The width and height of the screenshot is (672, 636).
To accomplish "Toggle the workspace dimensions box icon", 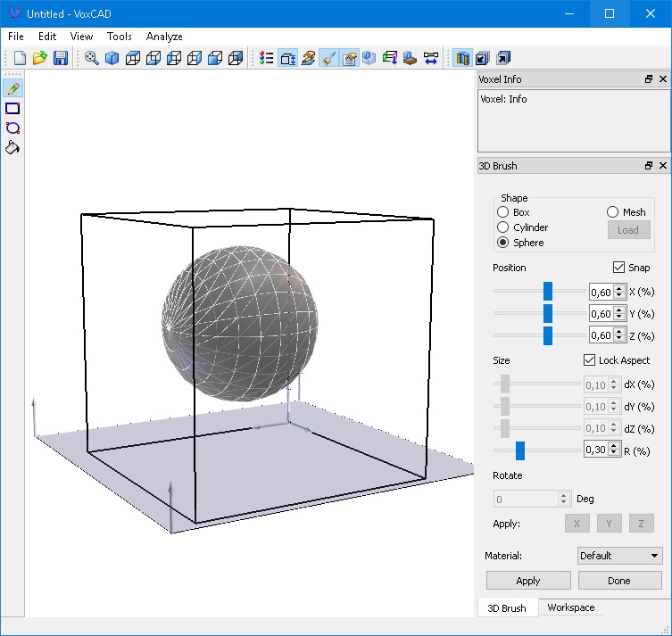I will point(287,58).
